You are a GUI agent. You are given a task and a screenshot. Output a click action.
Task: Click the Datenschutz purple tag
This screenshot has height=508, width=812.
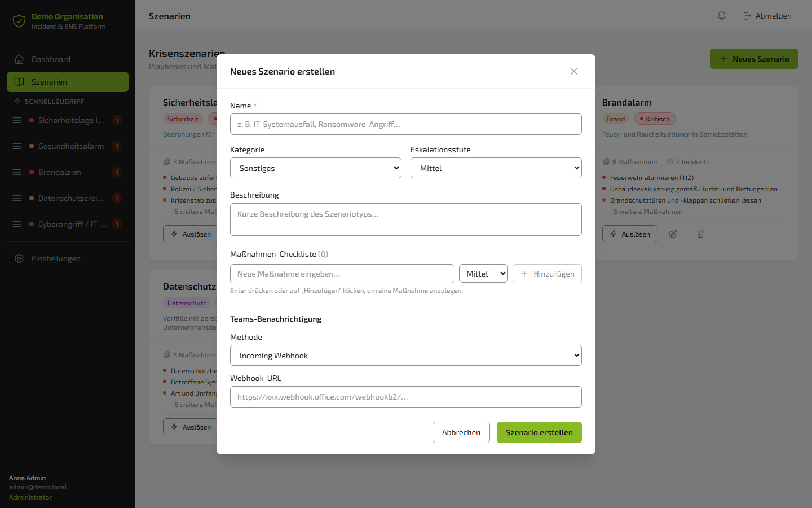tap(187, 303)
